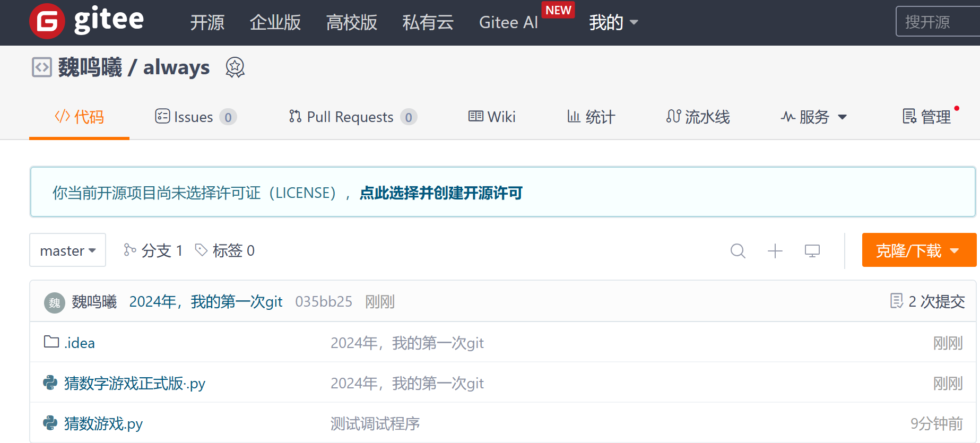980x443 pixels.
Task: Click the commits list icon beside 2 次提交
Action: point(897,301)
